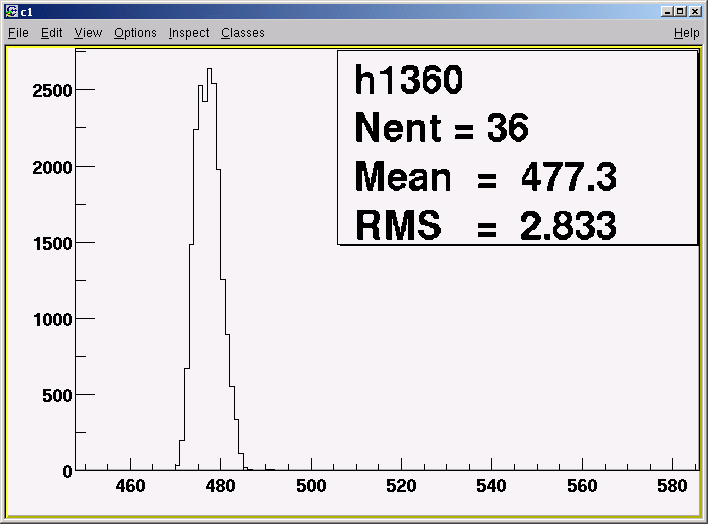Click the RMS = 2.833 entry

coord(485,225)
